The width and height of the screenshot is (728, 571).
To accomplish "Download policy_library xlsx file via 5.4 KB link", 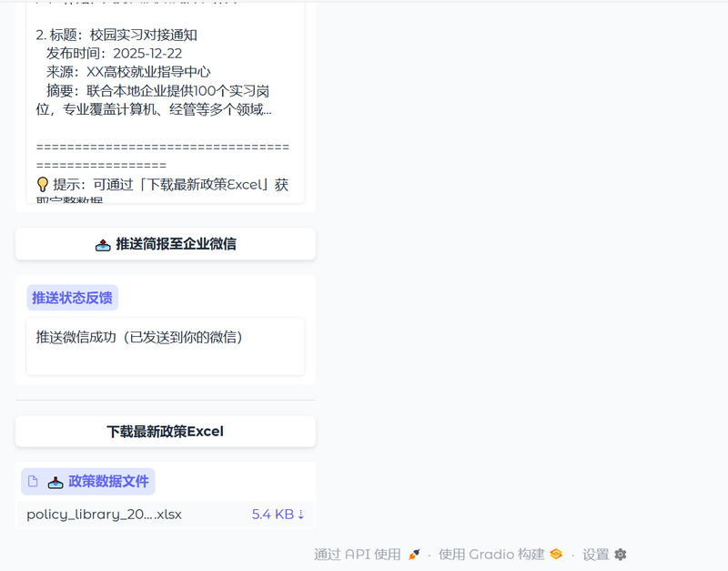I will pos(278,515).
